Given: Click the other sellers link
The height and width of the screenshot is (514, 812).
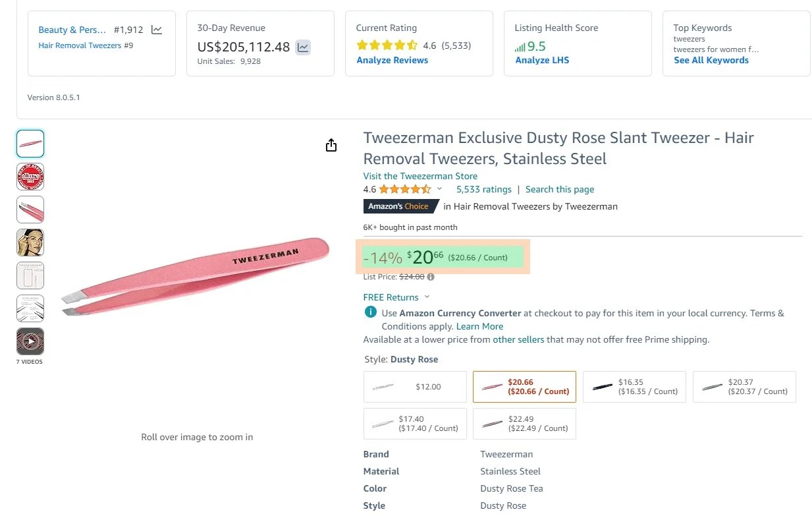Looking at the screenshot, I should coord(518,339).
